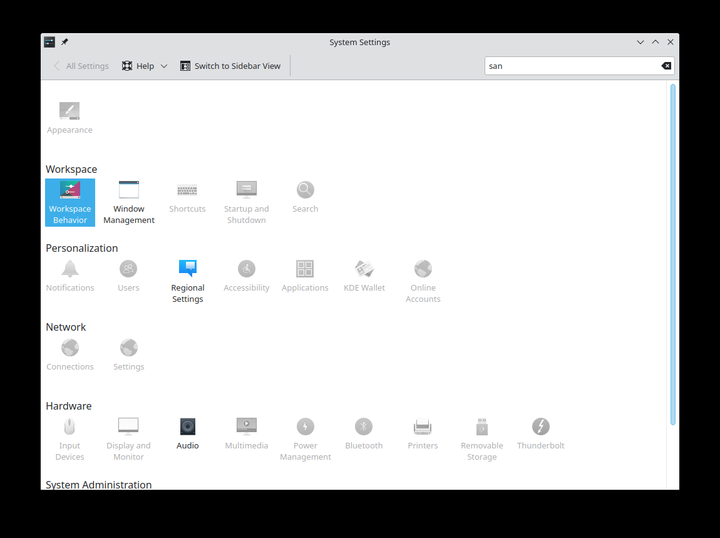Go back to All Settings
The image size is (720, 538).
pyautogui.click(x=81, y=66)
